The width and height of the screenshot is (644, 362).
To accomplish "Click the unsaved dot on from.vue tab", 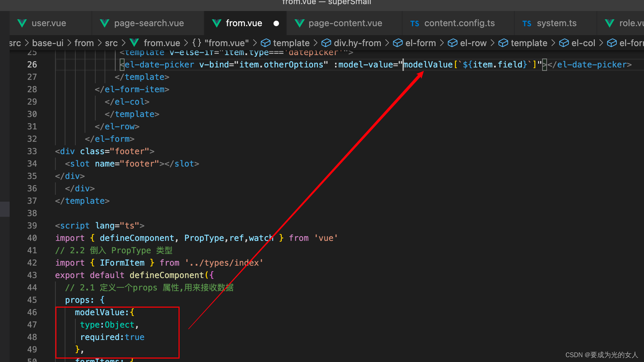I will coord(276,23).
